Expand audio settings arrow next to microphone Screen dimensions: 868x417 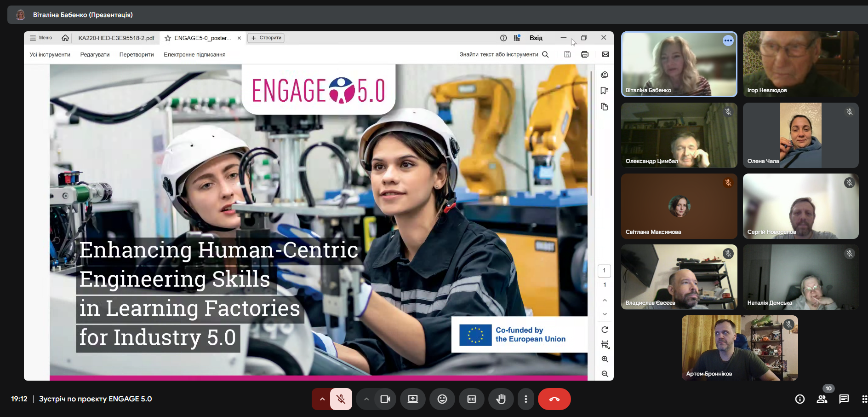pos(322,399)
